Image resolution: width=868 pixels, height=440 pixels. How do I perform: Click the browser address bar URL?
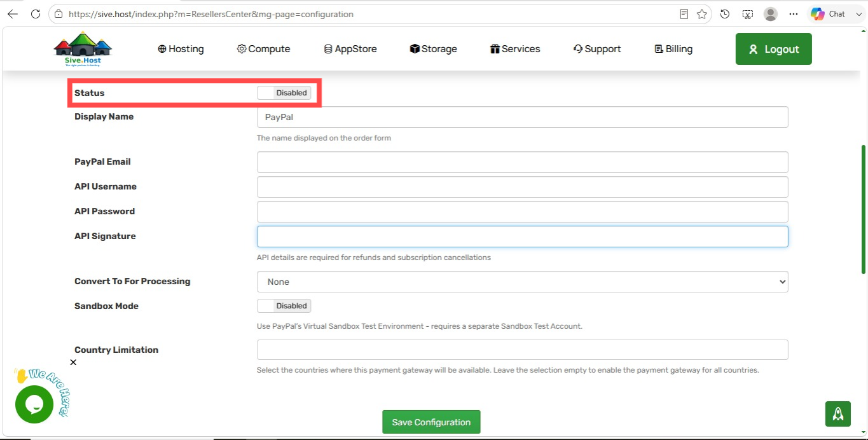[x=210, y=14]
